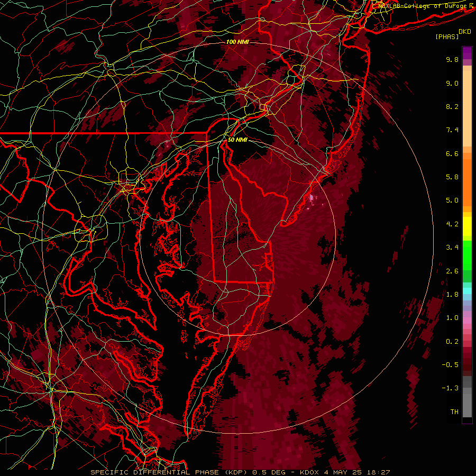Click the 4.2 scale label

click(x=452, y=224)
